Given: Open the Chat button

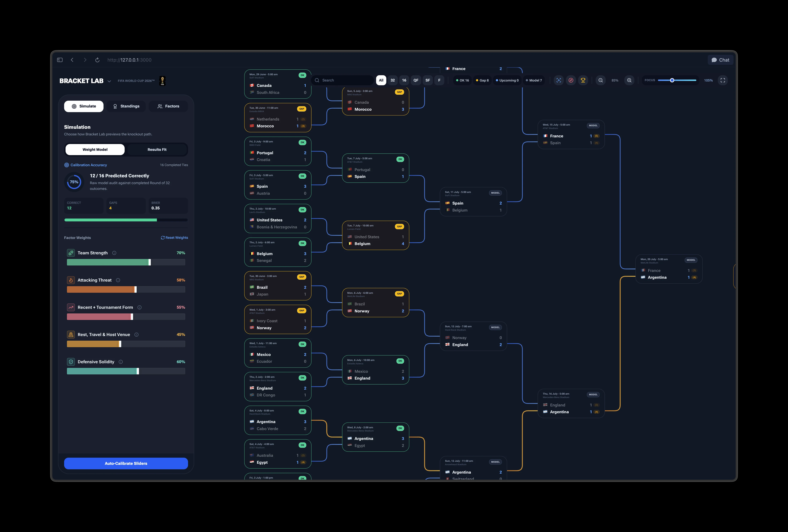Looking at the screenshot, I should tap(720, 60).
